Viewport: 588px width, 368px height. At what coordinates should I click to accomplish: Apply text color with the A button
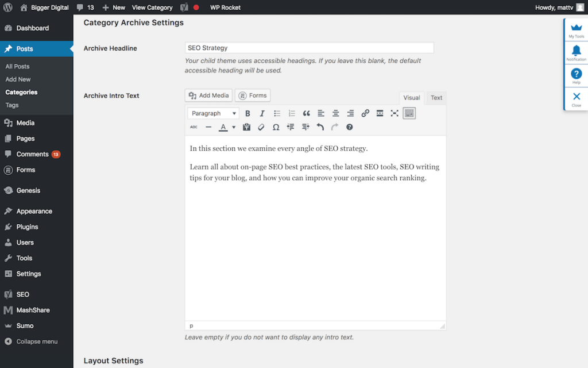(x=223, y=127)
